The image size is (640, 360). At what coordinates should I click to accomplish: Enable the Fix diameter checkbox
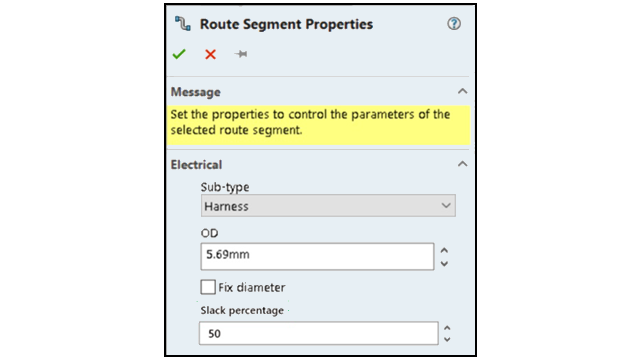coord(208,287)
